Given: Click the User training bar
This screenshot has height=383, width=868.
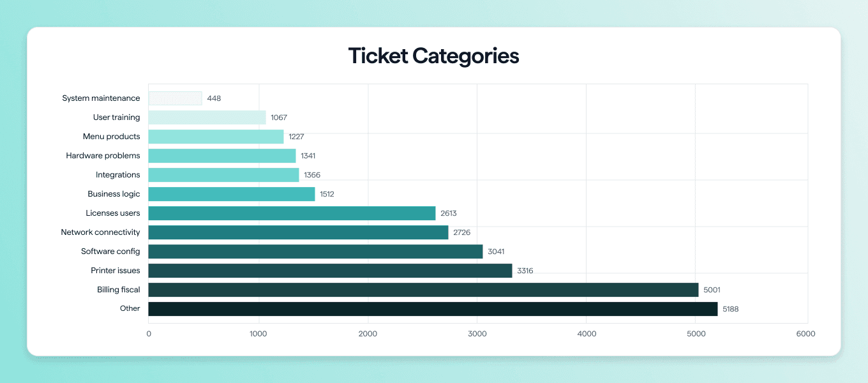Looking at the screenshot, I should pos(207,117).
